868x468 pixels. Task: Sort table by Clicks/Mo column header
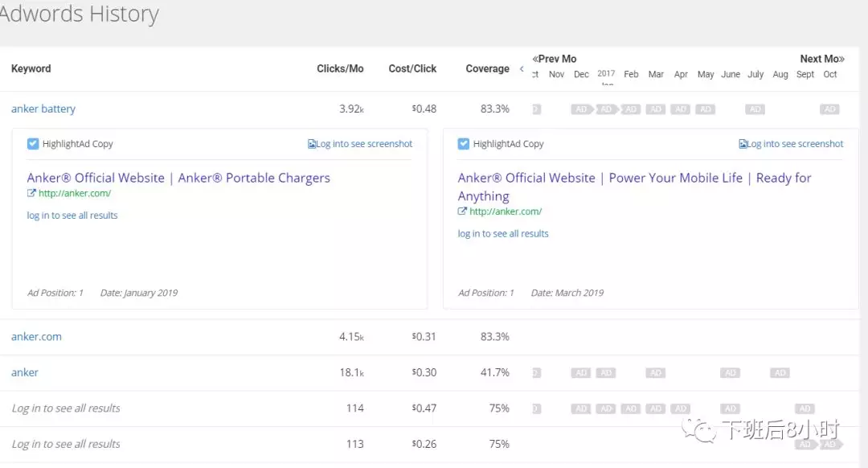tap(340, 69)
